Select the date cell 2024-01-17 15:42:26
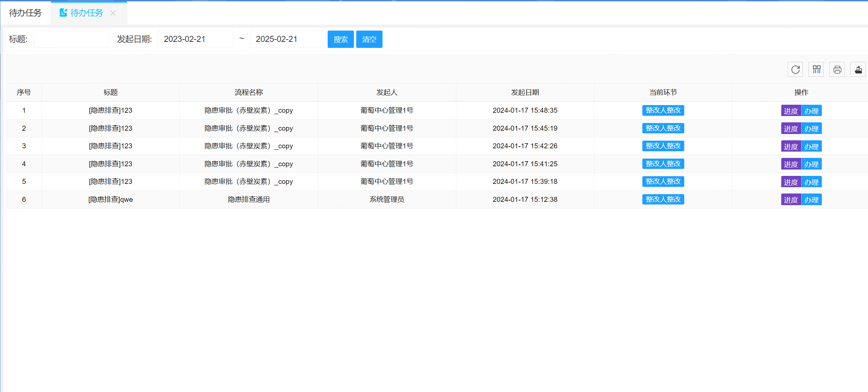Image resolution: width=868 pixels, height=392 pixels. tap(525, 146)
